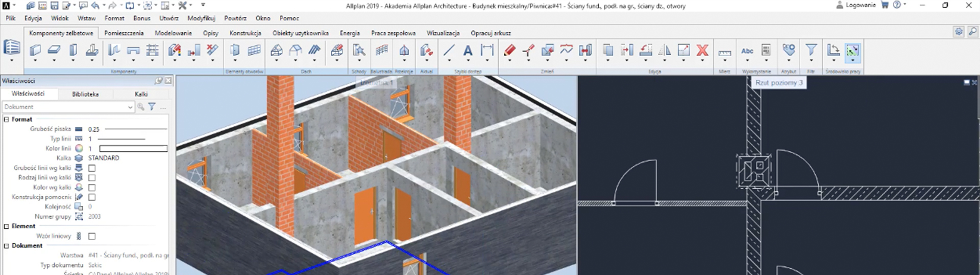The height and width of the screenshot is (275, 980).
Task: Select the red X delete tool
Action: pos(702,50)
